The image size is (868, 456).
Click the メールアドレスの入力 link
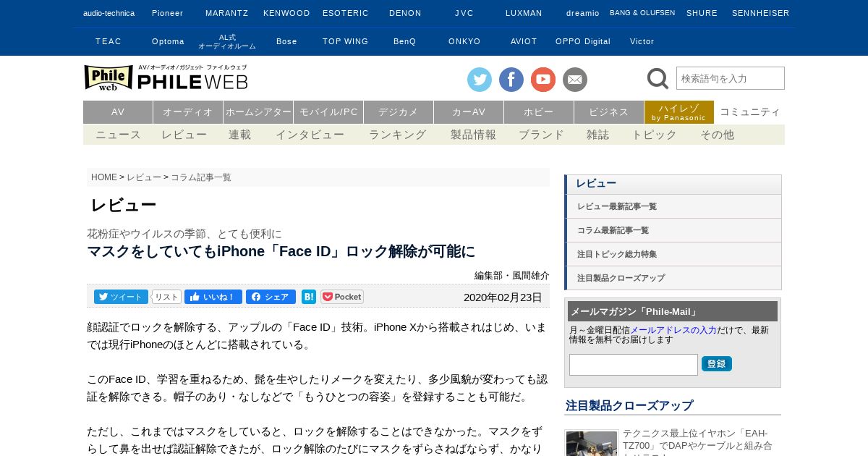[x=673, y=329]
